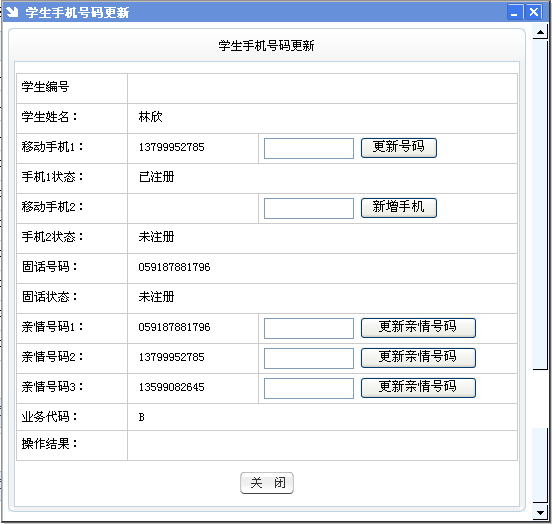Screen dimensions: 552x524
Task: Update 亲情号码3 with 更新亲情号码 button
Action: click(418, 388)
